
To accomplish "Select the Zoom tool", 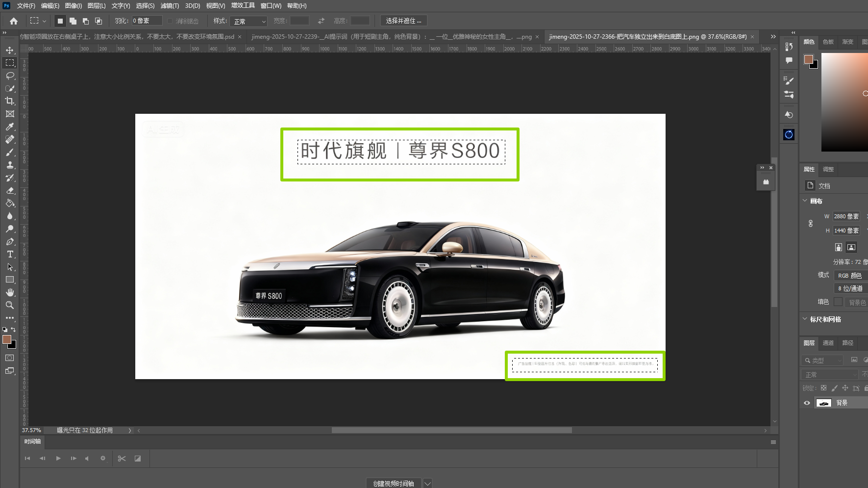I will point(10,305).
